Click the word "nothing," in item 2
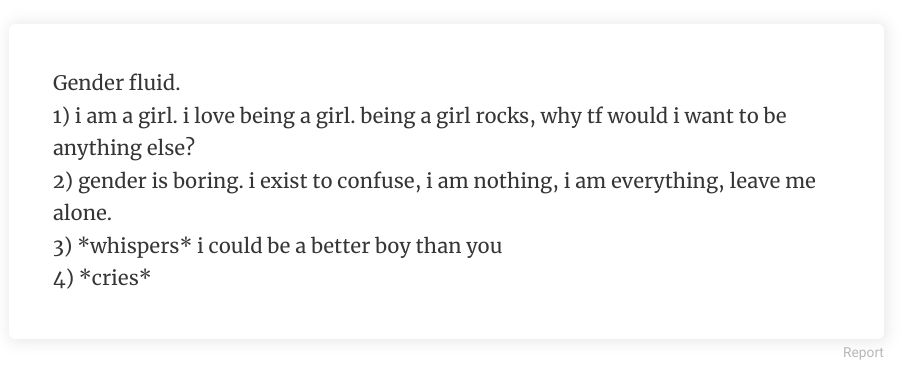Screen dimensions: 902x368 (x=515, y=182)
